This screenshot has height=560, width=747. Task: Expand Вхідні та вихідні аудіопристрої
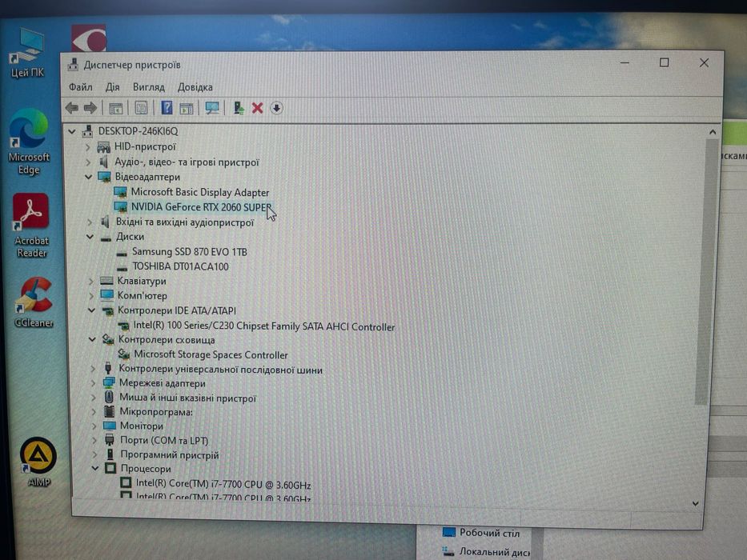pyautogui.click(x=90, y=222)
